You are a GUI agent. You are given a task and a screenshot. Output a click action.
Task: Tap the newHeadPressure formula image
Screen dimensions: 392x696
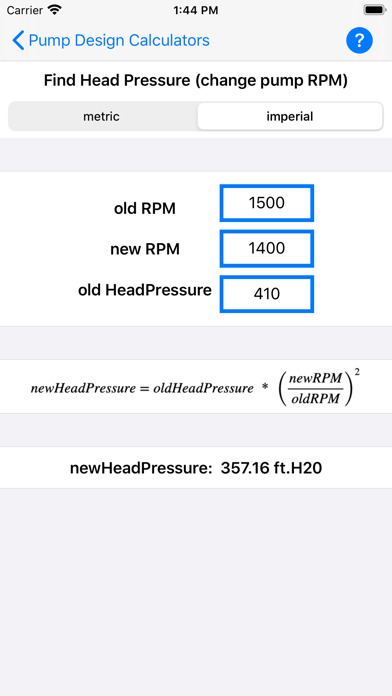(x=196, y=387)
